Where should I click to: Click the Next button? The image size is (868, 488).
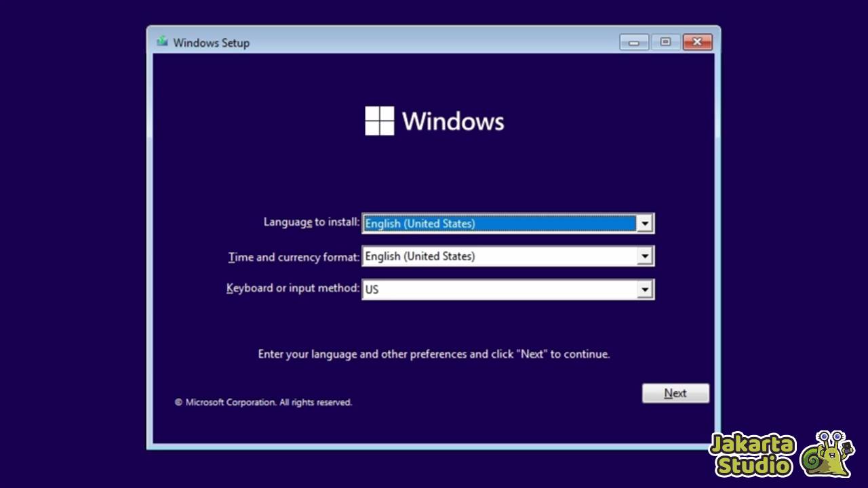click(675, 393)
